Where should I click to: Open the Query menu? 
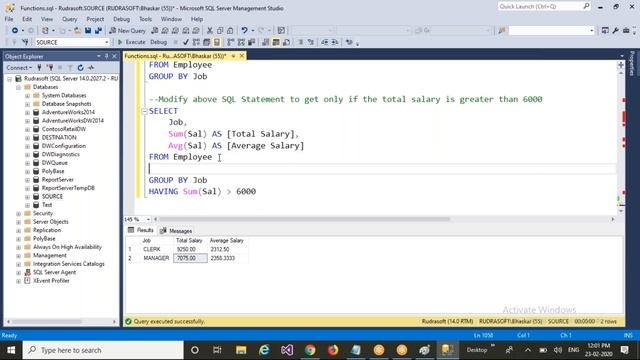(x=69, y=19)
